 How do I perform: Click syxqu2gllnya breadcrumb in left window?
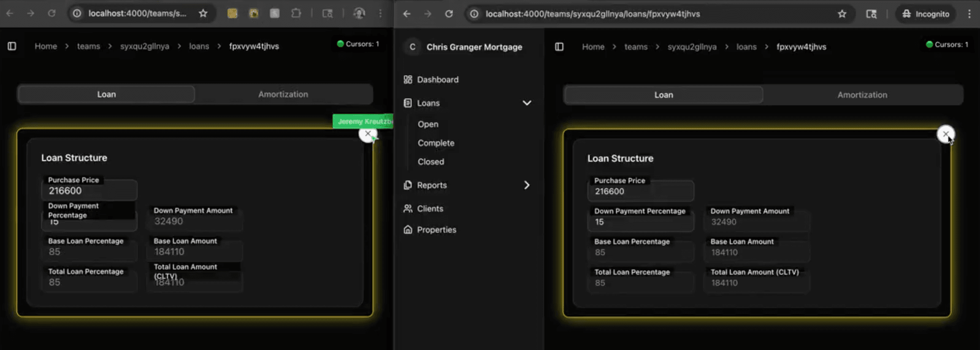[x=145, y=46]
